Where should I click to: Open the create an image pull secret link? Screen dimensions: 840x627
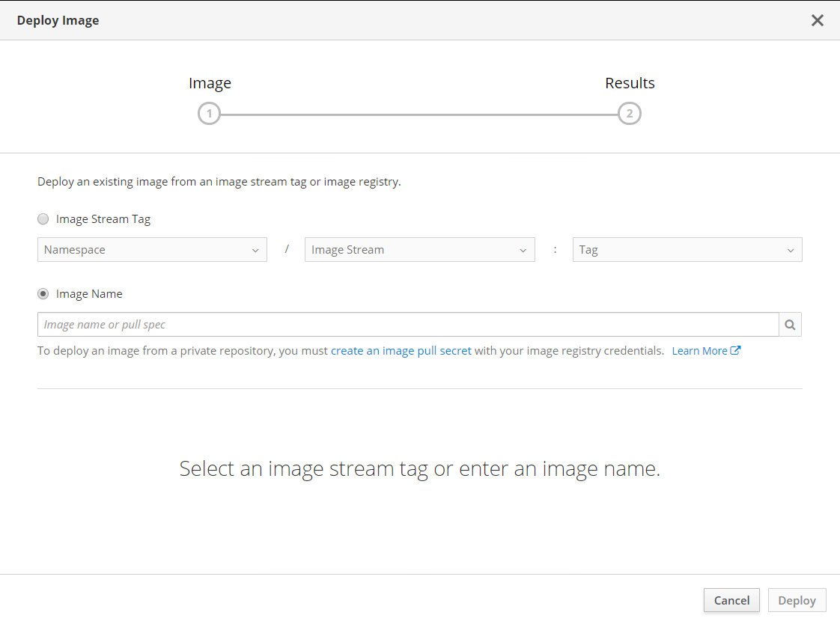click(401, 350)
